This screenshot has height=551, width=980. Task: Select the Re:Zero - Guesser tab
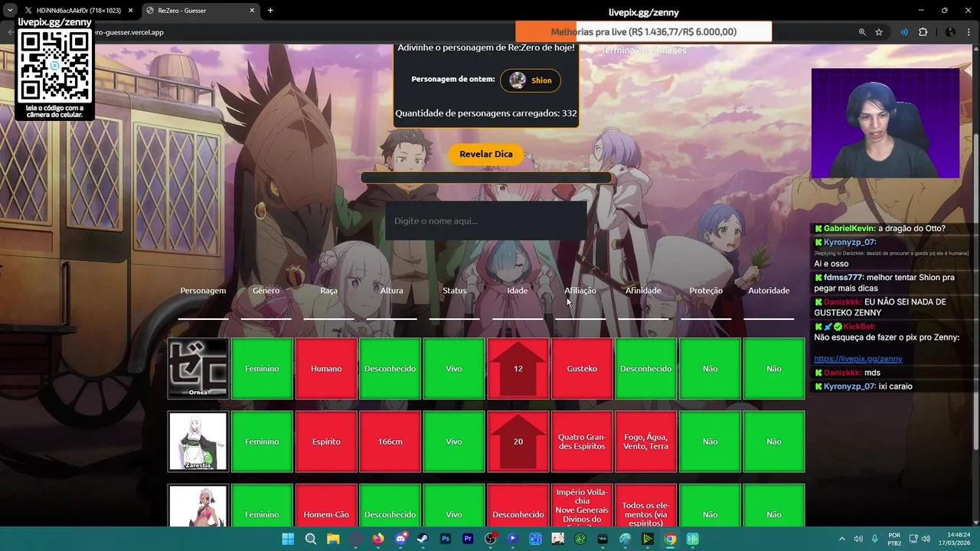[x=199, y=11]
